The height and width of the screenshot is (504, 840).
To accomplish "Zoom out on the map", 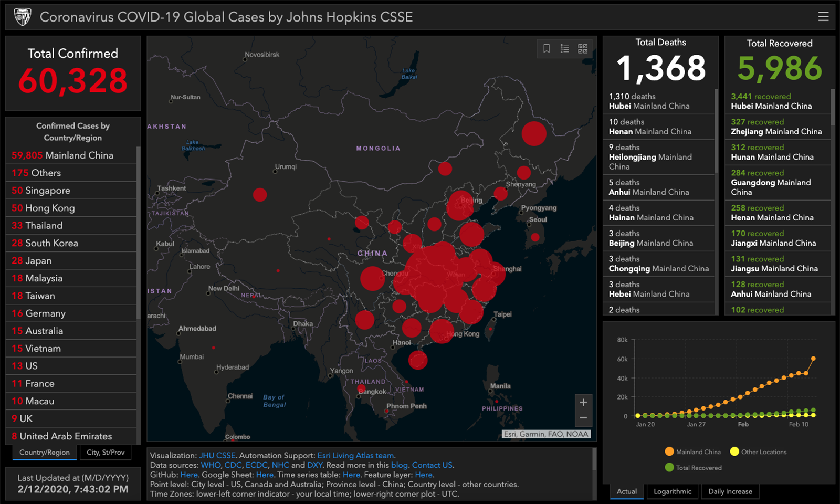I will point(583,418).
